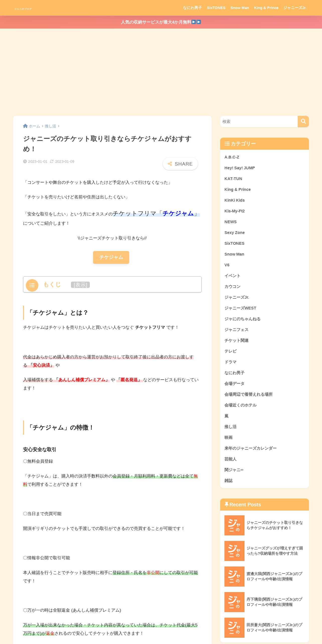Click the 「チケジャム」の特徴！ heading
The image size is (322, 644).
point(60,428)
